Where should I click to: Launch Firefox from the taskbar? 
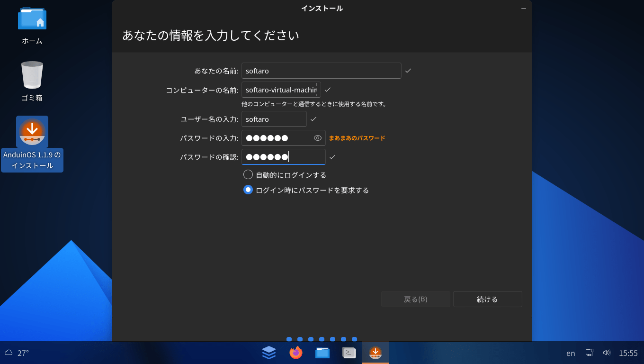coord(296,353)
